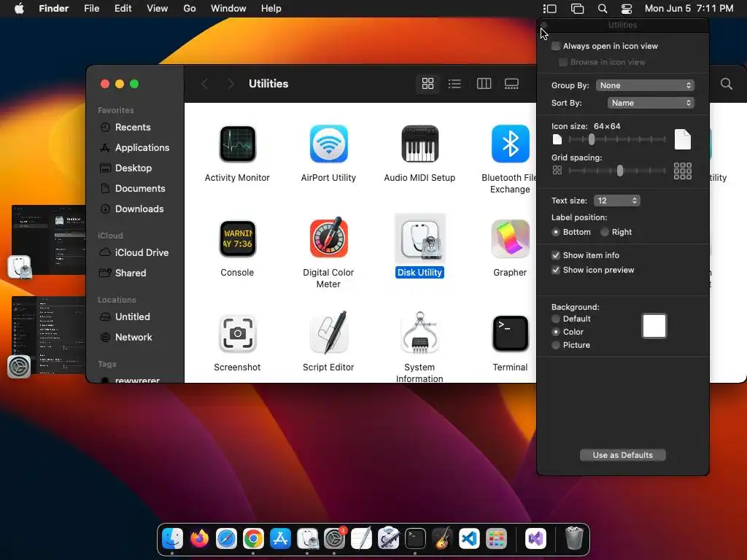
Task: Go forward in Finder window
Action: tap(231, 84)
